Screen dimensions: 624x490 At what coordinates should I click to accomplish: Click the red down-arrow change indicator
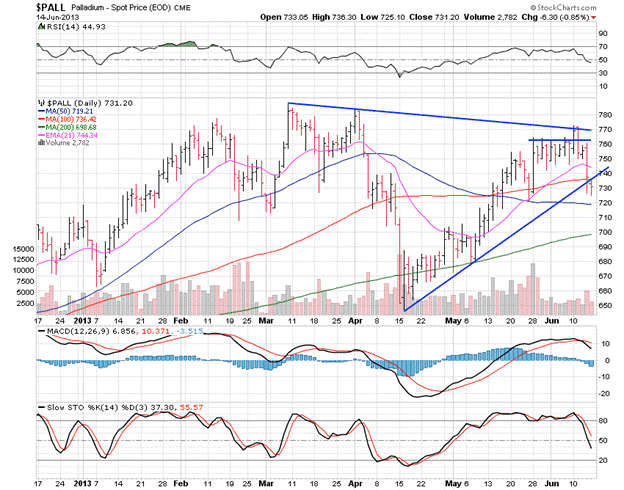click(597, 17)
